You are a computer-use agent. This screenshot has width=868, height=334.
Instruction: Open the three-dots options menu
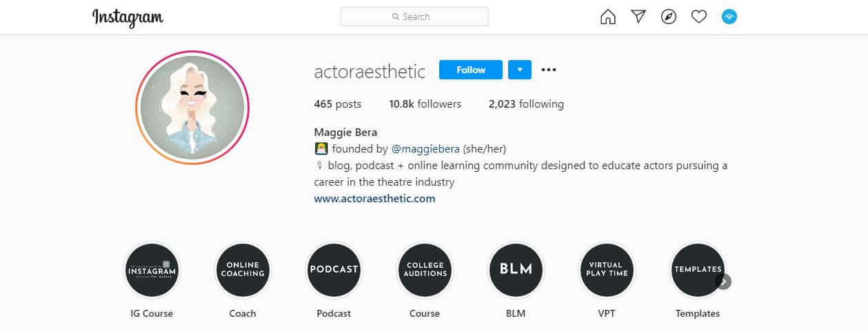coord(549,70)
